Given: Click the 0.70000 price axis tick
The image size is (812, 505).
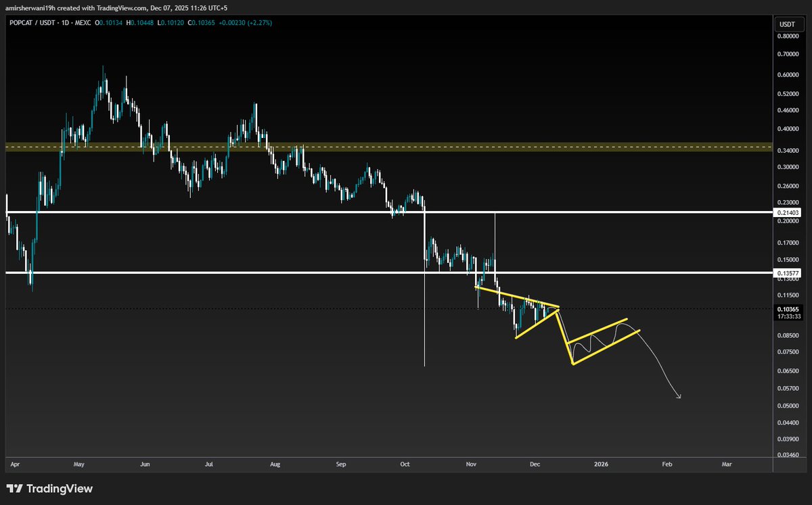Looking at the screenshot, I should (787, 54).
